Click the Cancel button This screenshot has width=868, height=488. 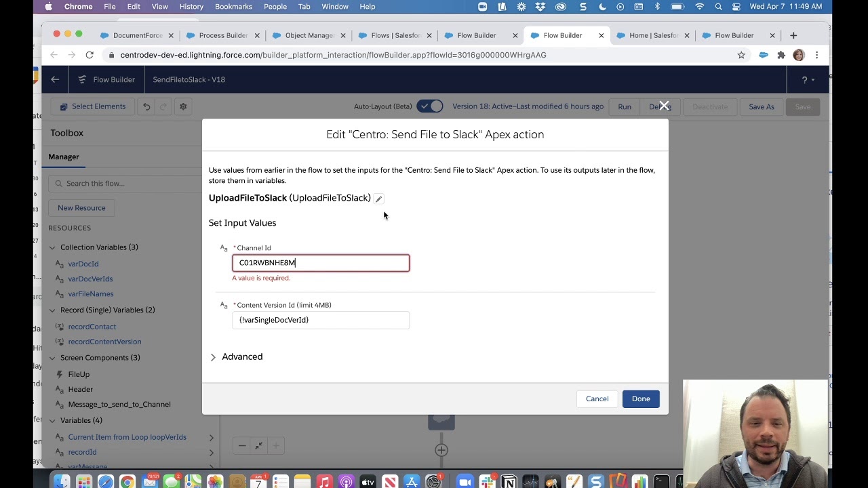pyautogui.click(x=597, y=399)
